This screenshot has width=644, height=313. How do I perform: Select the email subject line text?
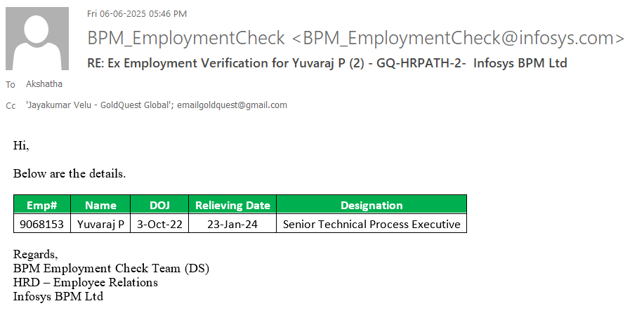(x=327, y=63)
